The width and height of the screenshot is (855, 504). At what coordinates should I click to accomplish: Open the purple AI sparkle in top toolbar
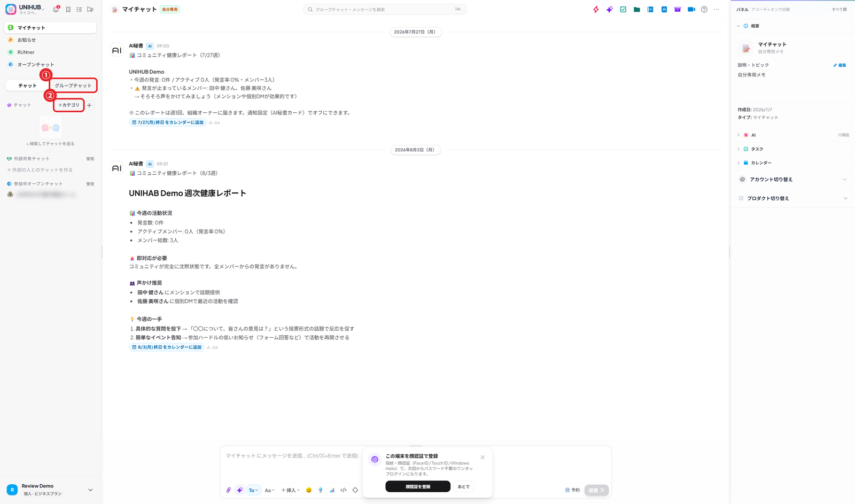click(609, 10)
